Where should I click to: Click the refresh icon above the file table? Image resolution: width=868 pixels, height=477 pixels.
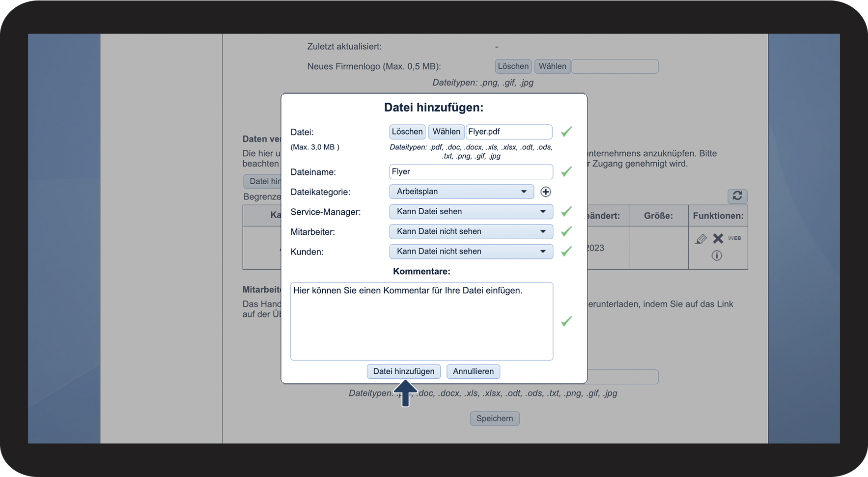[737, 196]
